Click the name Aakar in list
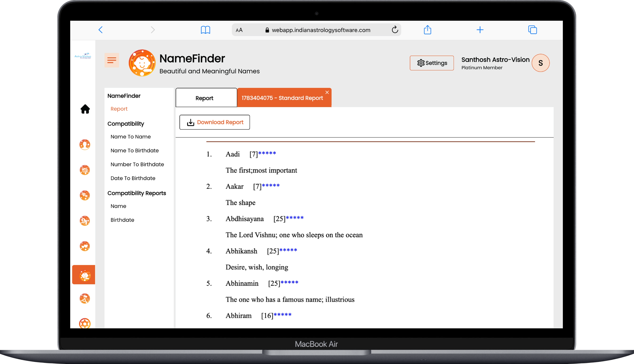 pyautogui.click(x=234, y=186)
